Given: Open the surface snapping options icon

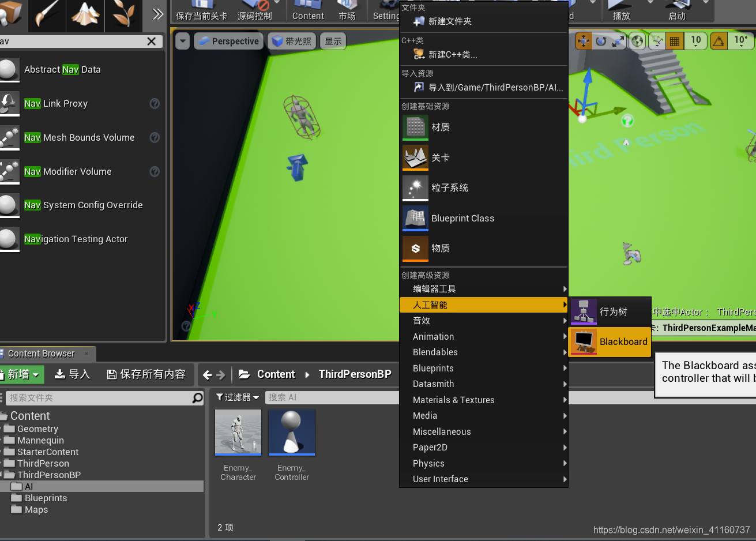Looking at the screenshot, I should [657, 41].
